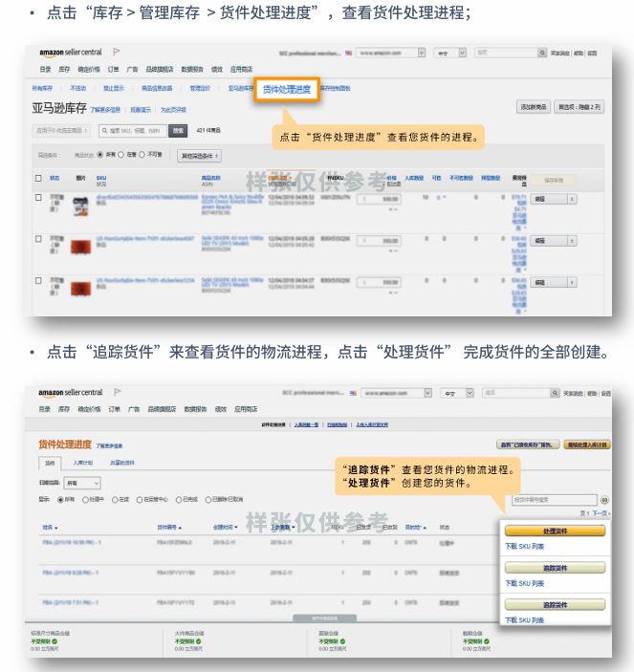Click the yellow 处理货件 button

[556, 531]
